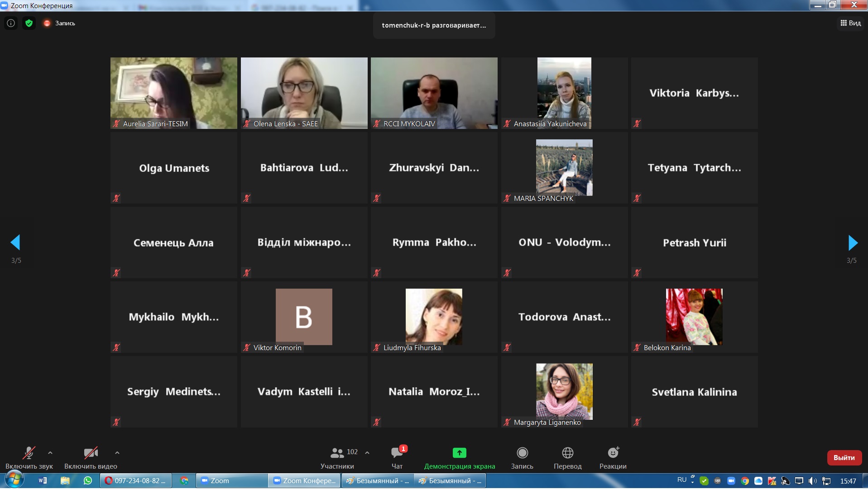Click Viktor Komorin's avatar tile
This screenshot has width=868, height=489.
click(x=304, y=317)
